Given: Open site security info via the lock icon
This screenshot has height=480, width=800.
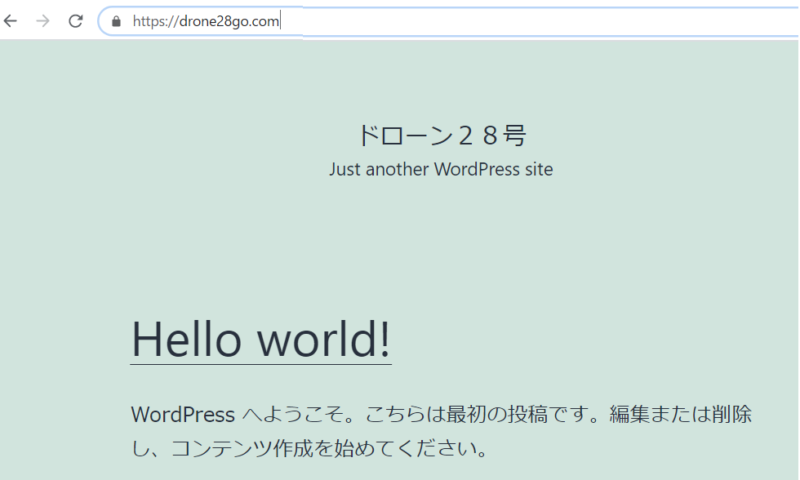Looking at the screenshot, I should (116, 21).
